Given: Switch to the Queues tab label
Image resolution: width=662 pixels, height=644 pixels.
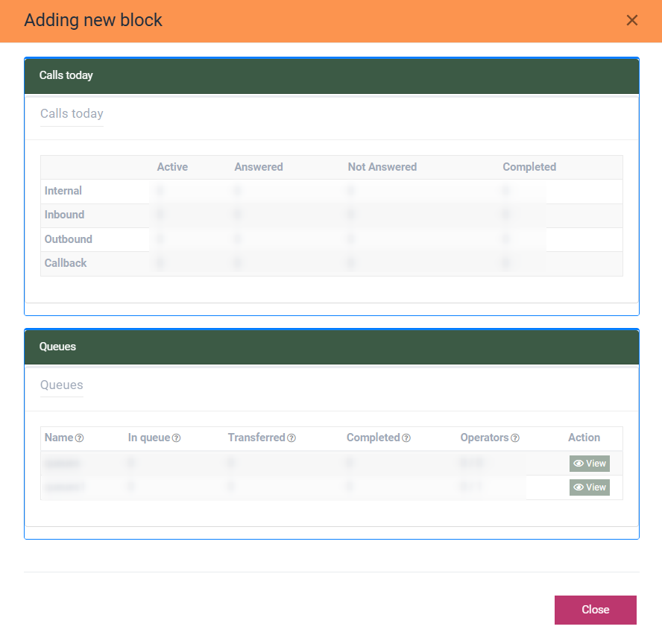Looking at the screenshot, I should 62,385.
